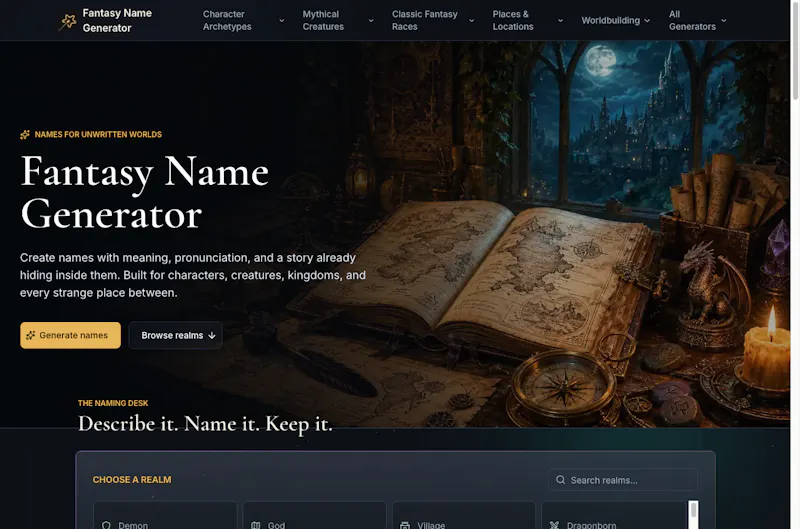The height and width of the screenshot is (529, 800).
Task: Open the Fantasy Name Generator home link
Action: pyautogui.click(x=105, y=20)
